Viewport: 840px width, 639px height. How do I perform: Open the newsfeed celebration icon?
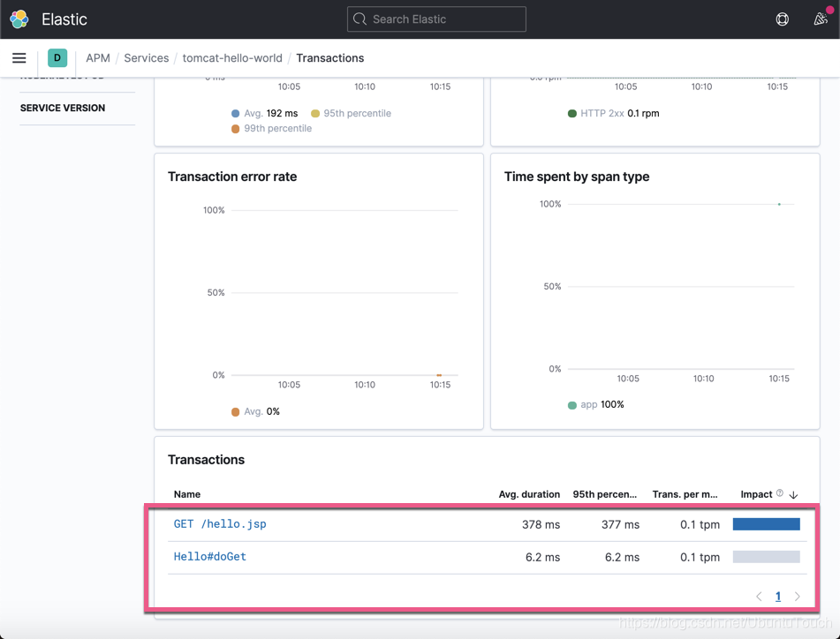[x=821, y=19]
